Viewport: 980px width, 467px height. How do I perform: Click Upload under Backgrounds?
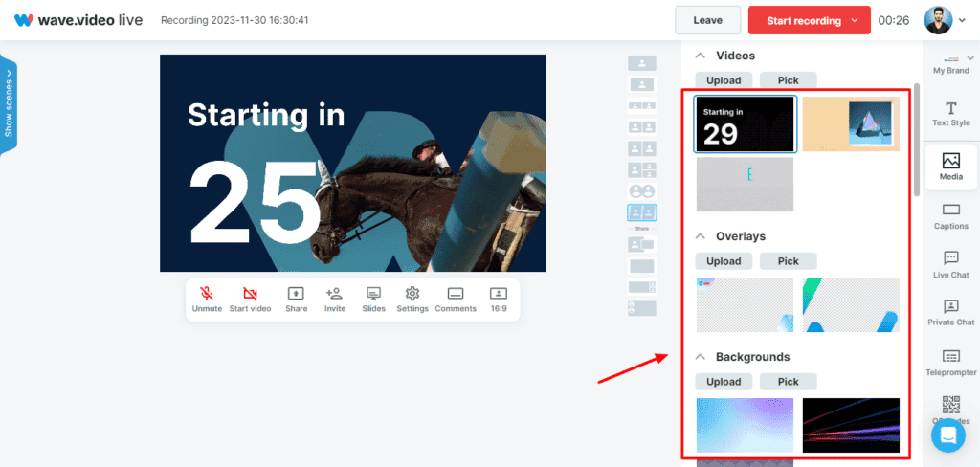click(724, 382)
